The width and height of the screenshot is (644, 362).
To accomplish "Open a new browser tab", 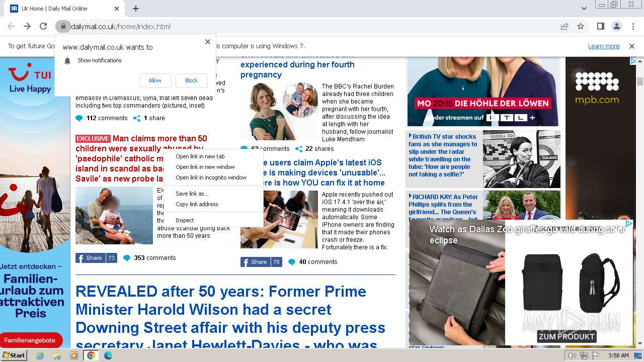I will (135, 9).
